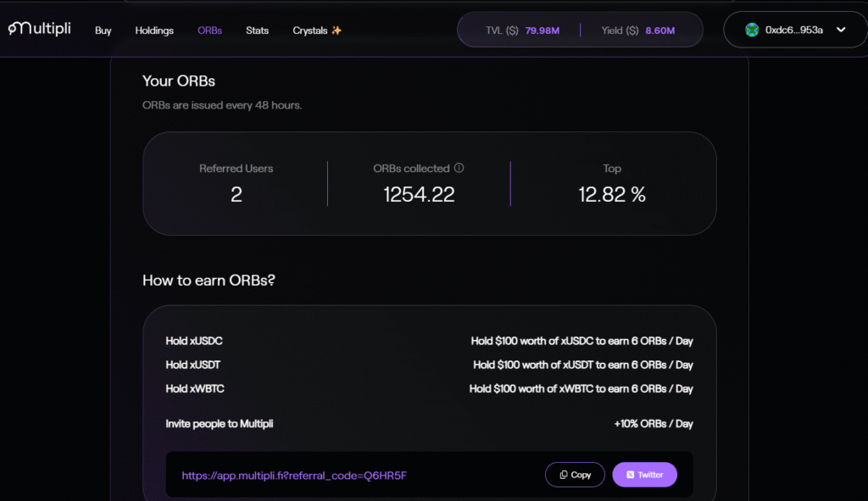
Task: Open the Stats page
Action: (257, 31)
